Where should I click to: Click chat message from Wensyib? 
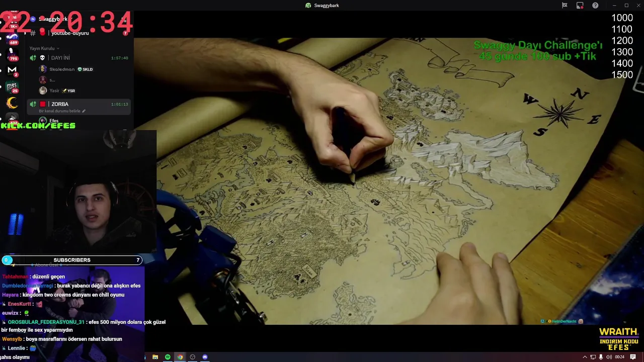(x=62, y=339)
